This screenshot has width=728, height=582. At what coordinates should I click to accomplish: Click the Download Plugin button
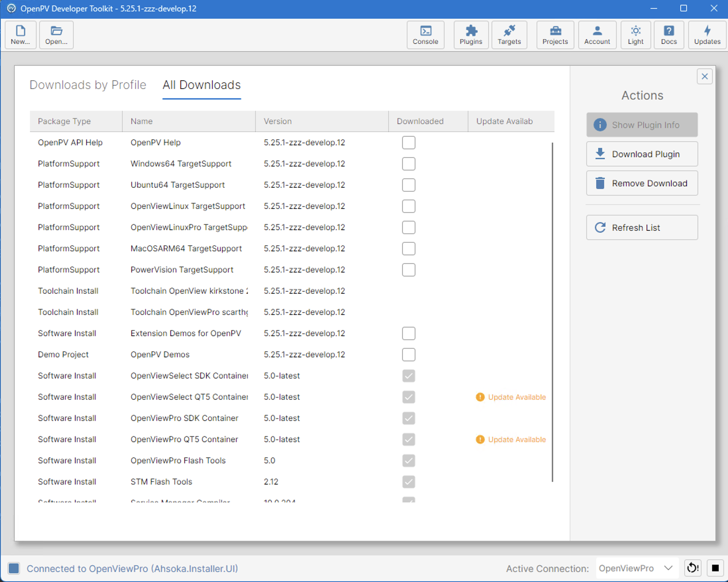pos(642,154)
